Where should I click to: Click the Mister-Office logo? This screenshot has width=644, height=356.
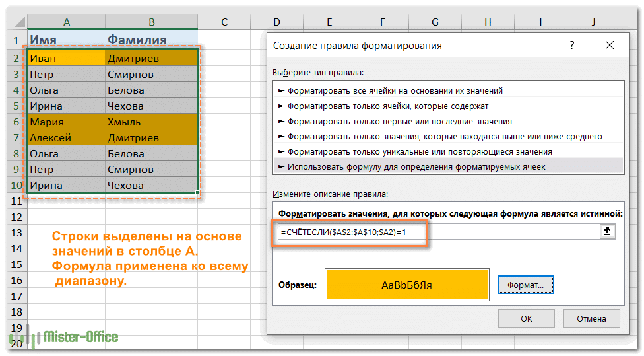(71, 337)
